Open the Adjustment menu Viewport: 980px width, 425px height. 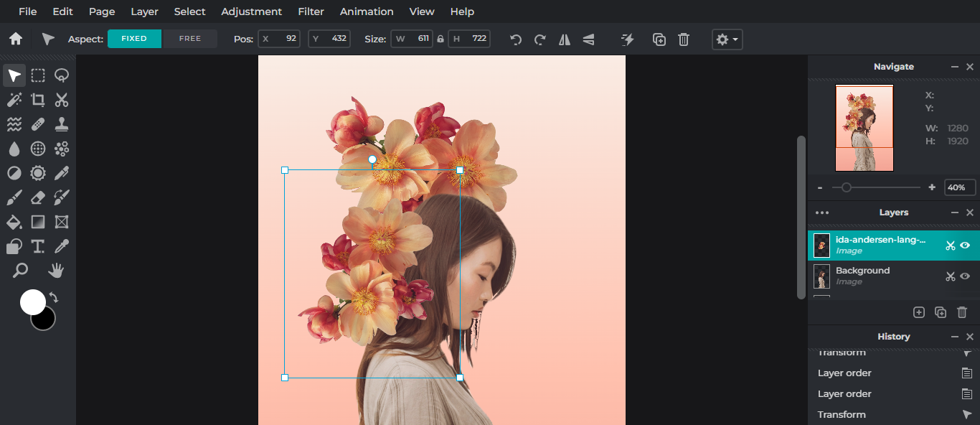(251, 11)
